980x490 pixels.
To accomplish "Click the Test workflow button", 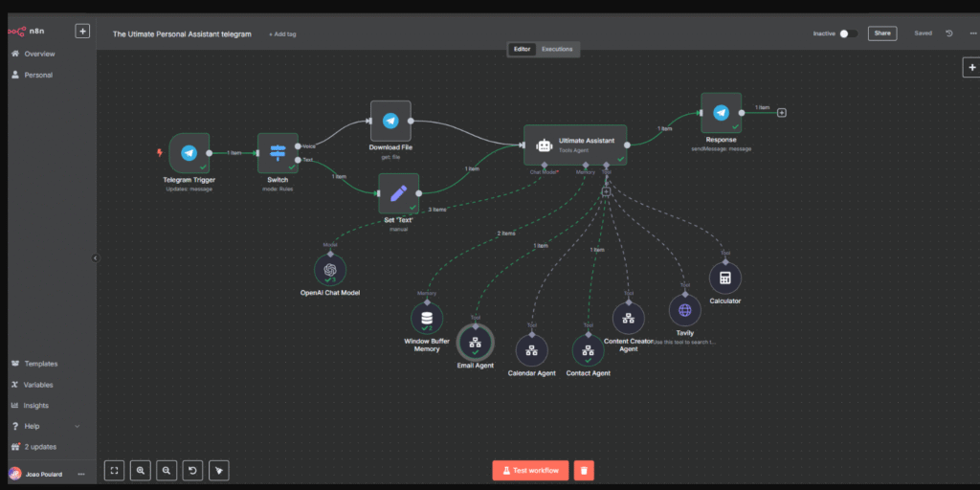I will 531,470.
